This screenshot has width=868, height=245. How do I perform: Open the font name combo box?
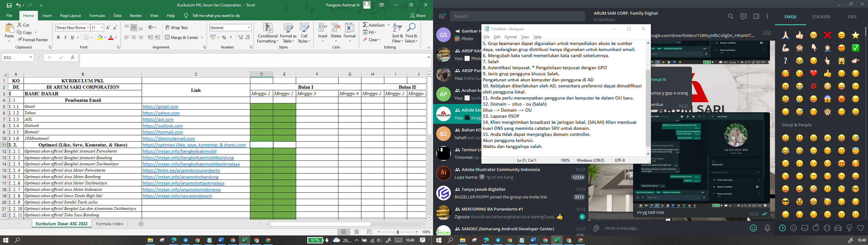click(73, 28)
